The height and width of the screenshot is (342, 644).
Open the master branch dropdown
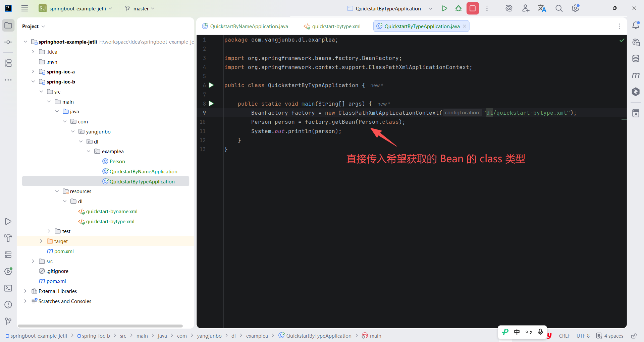(x=140, y=8)
